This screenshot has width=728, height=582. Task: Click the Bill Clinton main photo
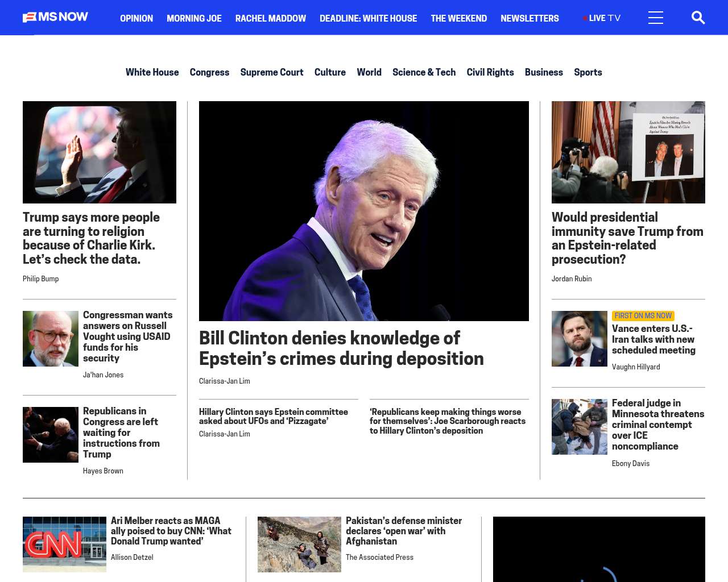pos(364,211)
